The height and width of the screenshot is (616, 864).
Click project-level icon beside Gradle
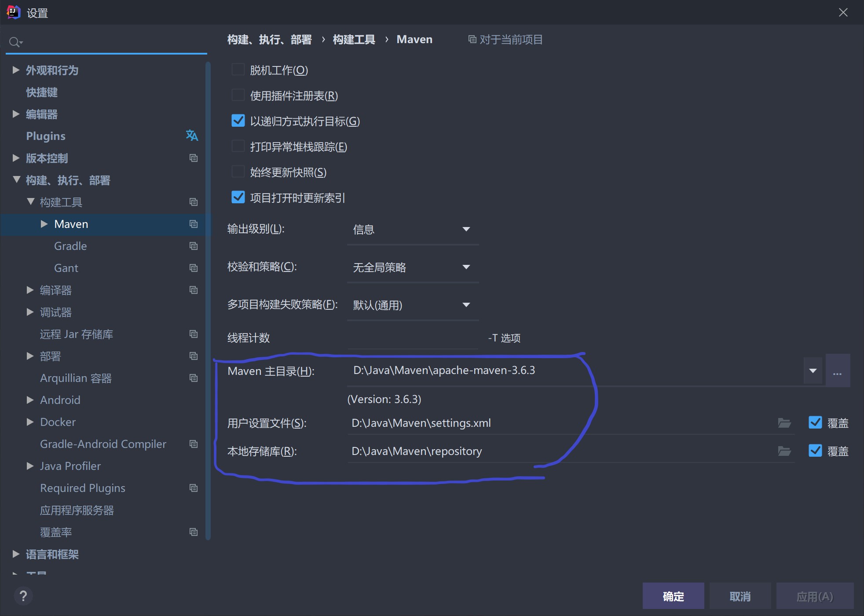click(194, 246)
